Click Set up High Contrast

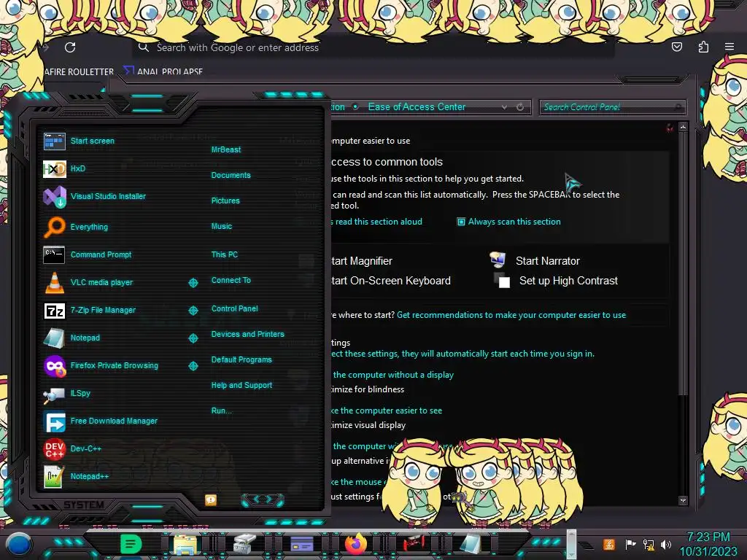click(568, 281)
